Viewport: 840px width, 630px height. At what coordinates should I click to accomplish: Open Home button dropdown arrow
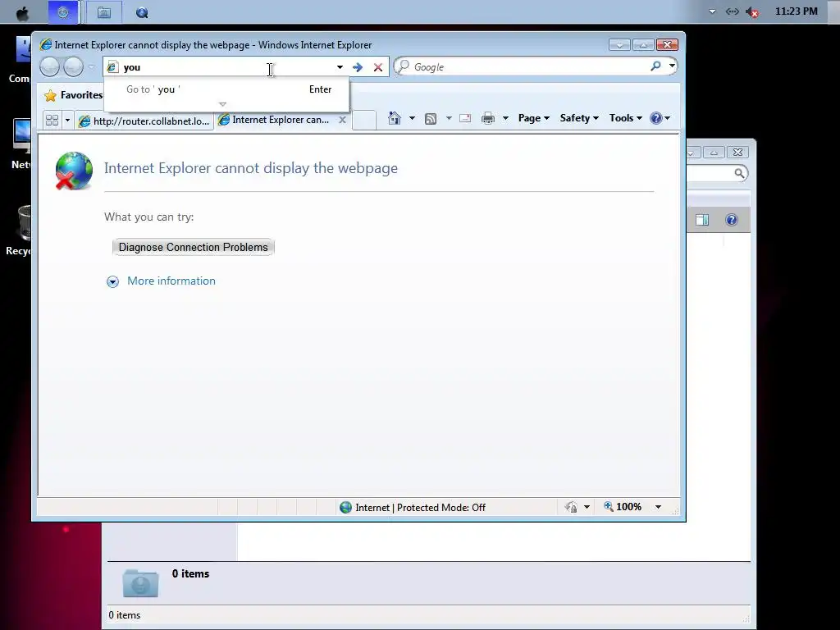coord(412,118)
